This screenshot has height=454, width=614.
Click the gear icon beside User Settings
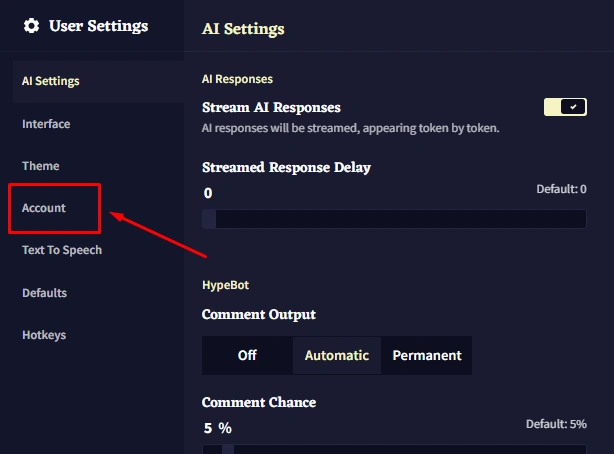click(31, 26)
